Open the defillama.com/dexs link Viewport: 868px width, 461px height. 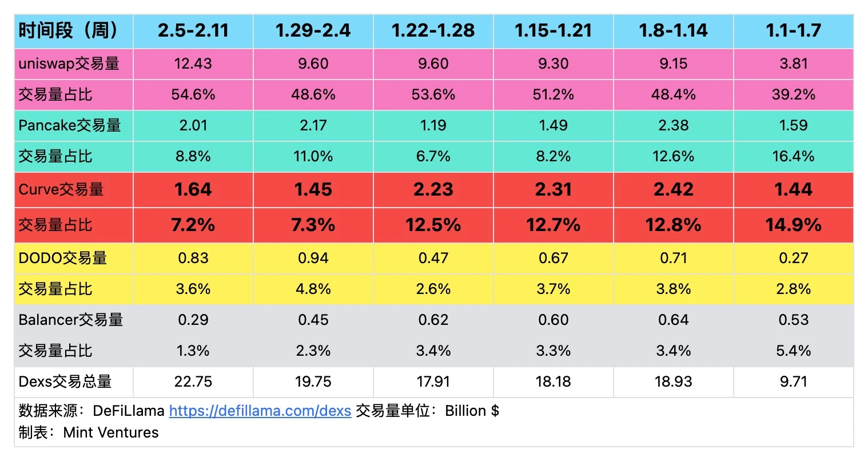point(260,411)
